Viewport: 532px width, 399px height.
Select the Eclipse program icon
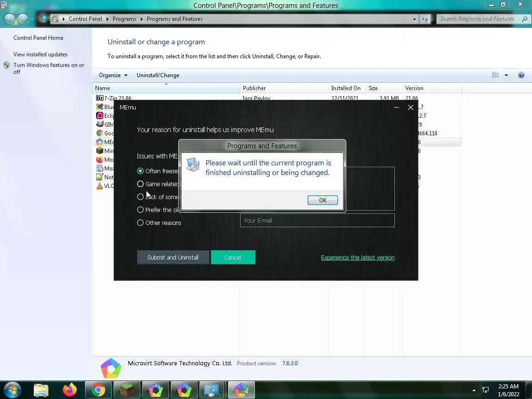[99, 115]
